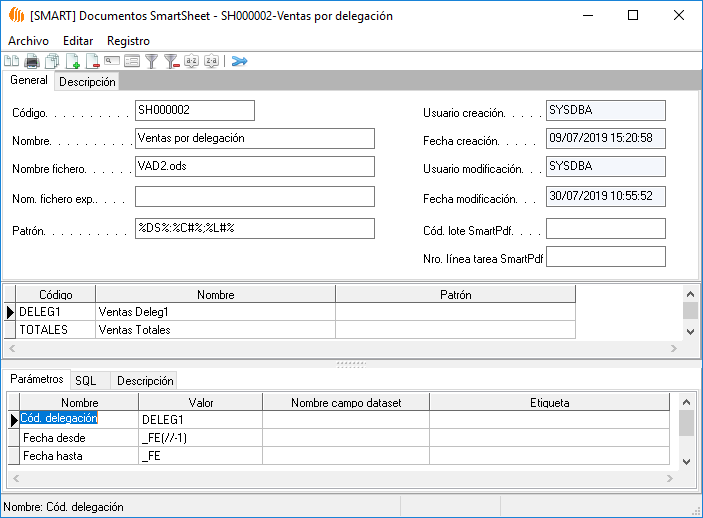This screenshot has height=518, width=703.
Task: Click the blue arrow icon in the toolbar
Action: [x=239, y=61]
